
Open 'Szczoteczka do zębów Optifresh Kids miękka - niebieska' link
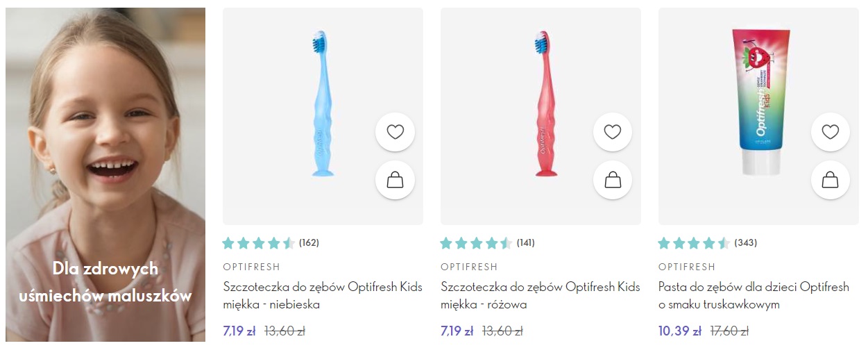(x=323, y=296)
